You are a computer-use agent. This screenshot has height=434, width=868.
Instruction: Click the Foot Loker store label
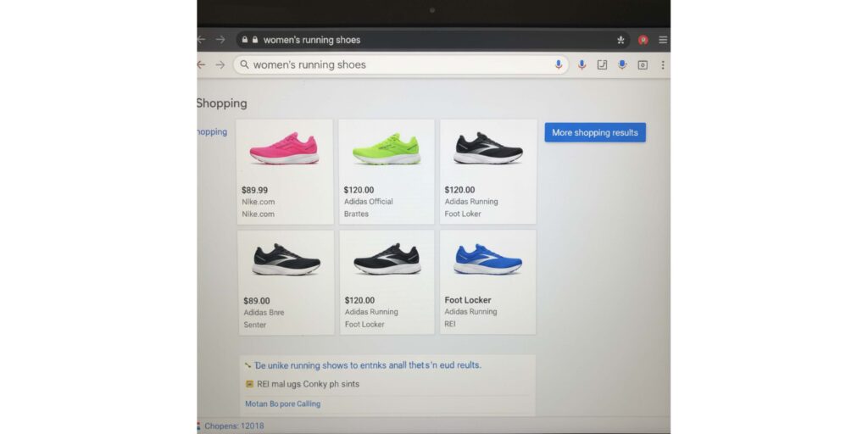(x=463, y=214)
